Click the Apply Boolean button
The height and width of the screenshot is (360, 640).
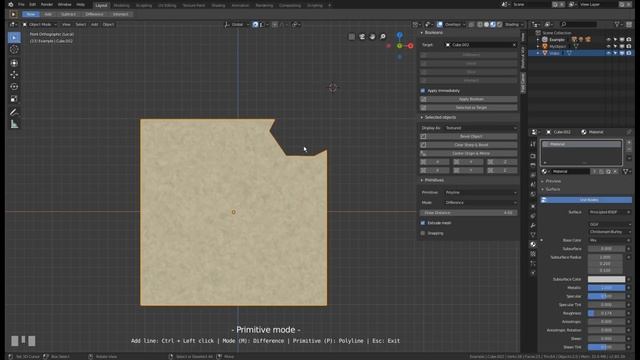469,99
